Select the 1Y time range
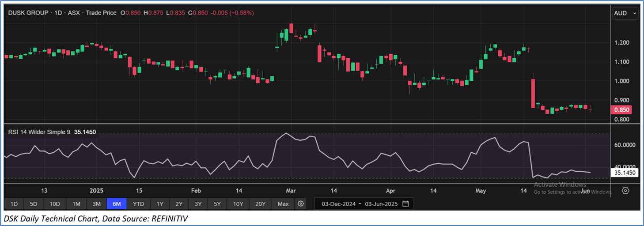Image resolution: width=644 pixels, height=226 pixels. pyautogui.click(x=160, y=204)
